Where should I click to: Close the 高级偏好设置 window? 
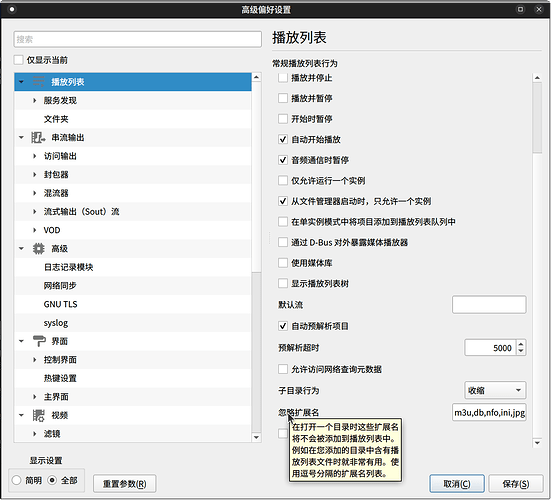click(539, 9)
